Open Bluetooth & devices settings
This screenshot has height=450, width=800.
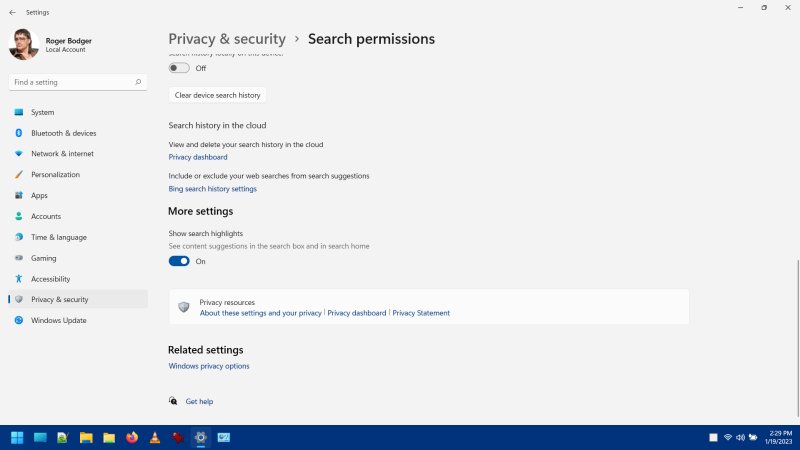pyautogui.click(x=63, y=133)
